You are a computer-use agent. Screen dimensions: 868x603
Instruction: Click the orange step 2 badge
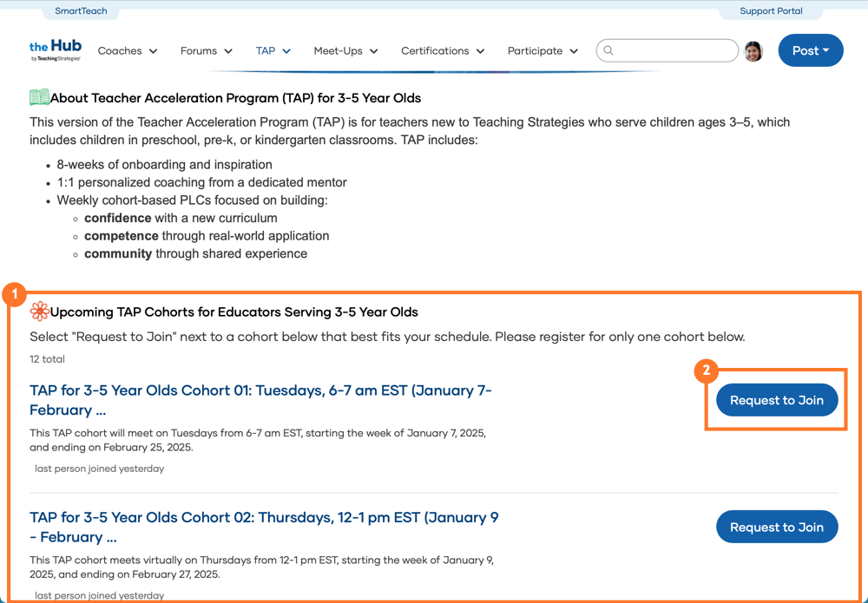click(x=707, y=370)
